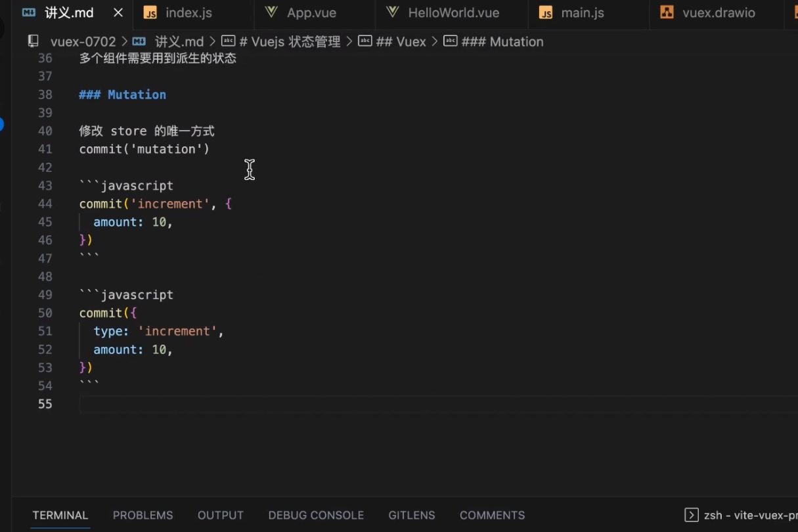798x532 pixels.
Task: Click 'commit('increment', {' on line 44
Action: 156,204
